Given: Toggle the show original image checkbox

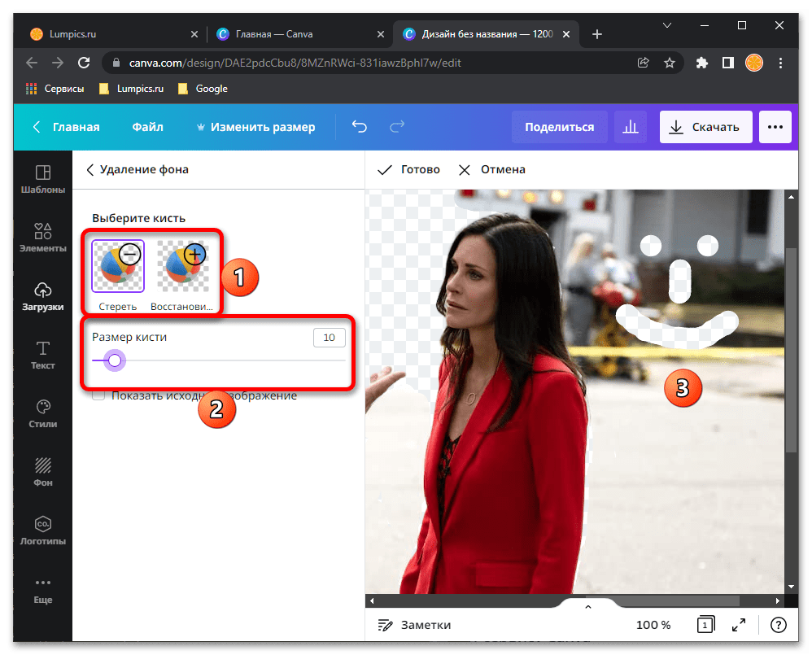Looking at the screenshot, I should pos(98,395).
